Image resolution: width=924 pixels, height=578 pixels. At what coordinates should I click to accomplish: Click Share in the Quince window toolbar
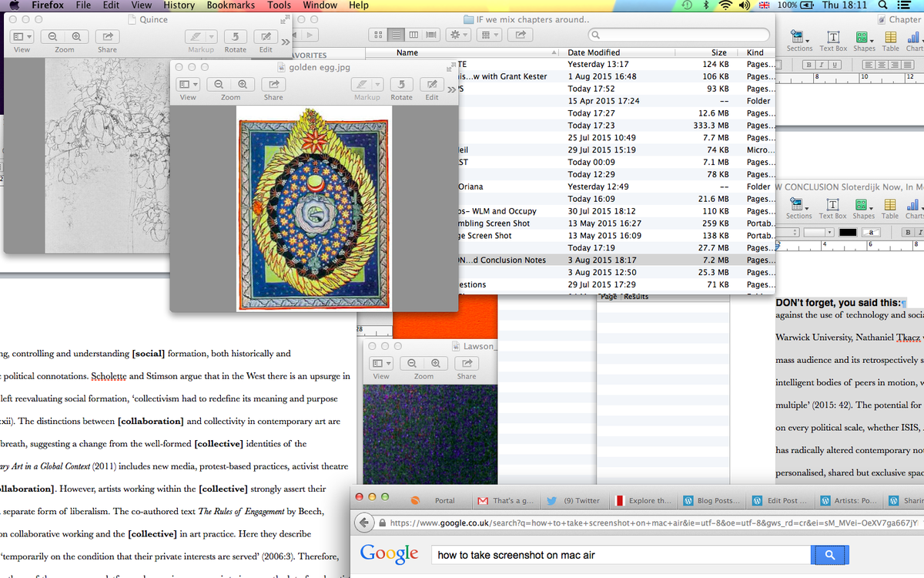(x=107, y=36)
